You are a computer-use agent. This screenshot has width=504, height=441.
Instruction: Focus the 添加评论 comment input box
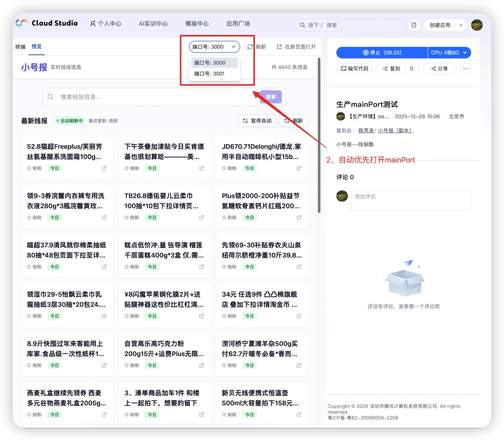[x=411, y=200]
